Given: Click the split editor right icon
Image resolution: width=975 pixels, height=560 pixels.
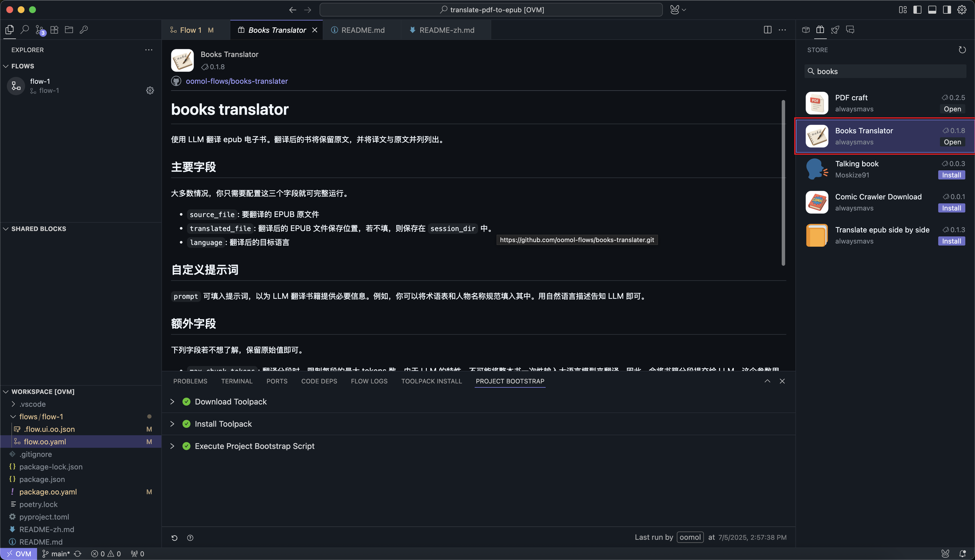Looking at the screenshot, I should coord(767,30).
